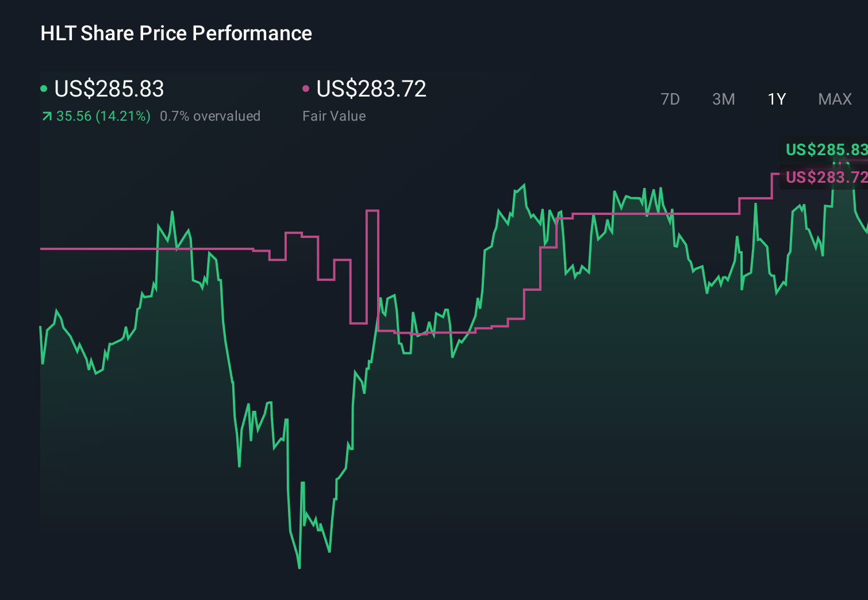This screenshot has width=868, height=600.
Task: Switch to the 3M time range
Action: click(723, 99)
